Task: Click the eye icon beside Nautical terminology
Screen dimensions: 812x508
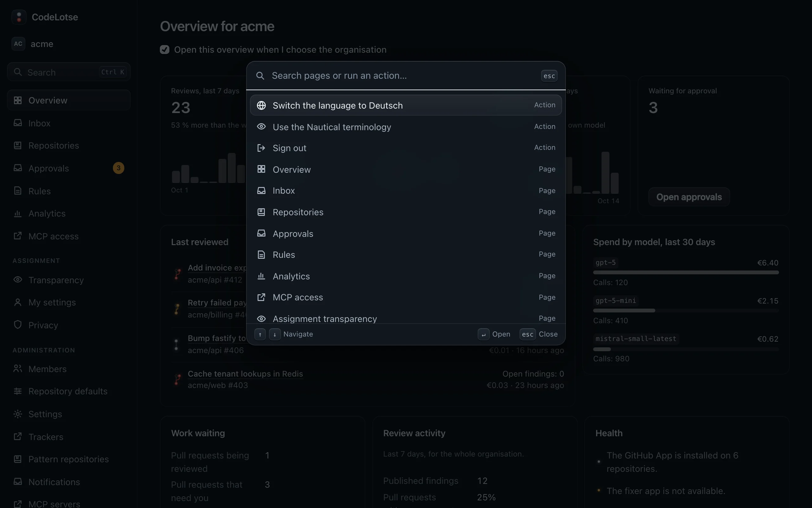Action: 261,127
